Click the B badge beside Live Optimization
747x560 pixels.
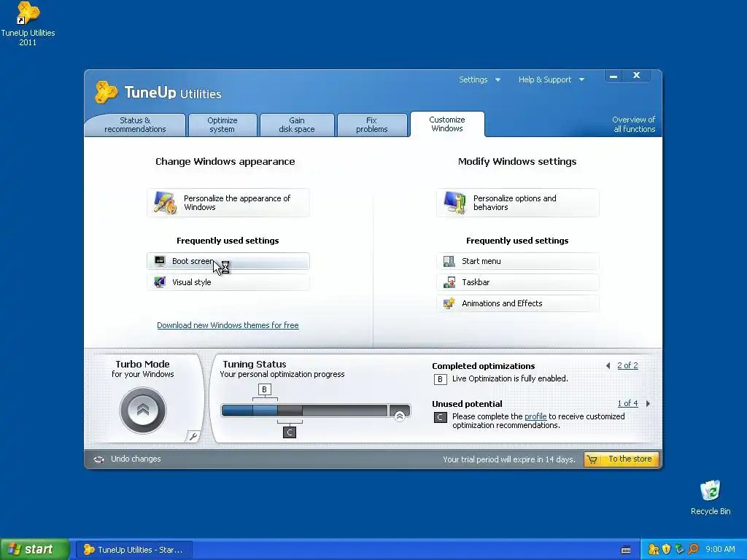click(x=440, y=379)
